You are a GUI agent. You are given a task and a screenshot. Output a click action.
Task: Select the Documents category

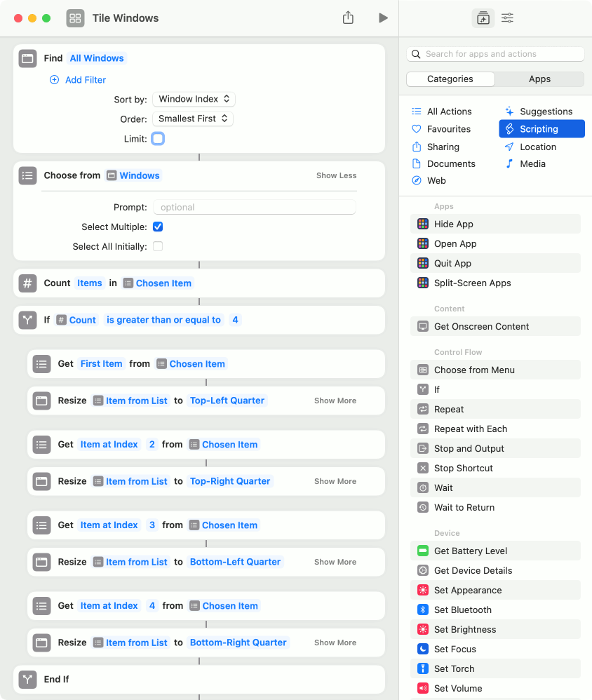450,163
